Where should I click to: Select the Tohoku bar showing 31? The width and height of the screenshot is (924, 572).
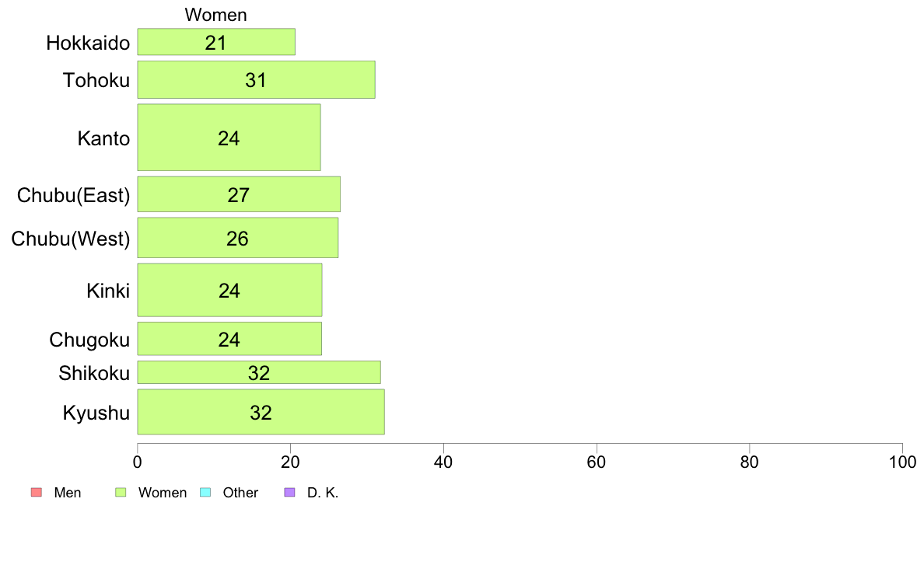(x=257, y=79)
